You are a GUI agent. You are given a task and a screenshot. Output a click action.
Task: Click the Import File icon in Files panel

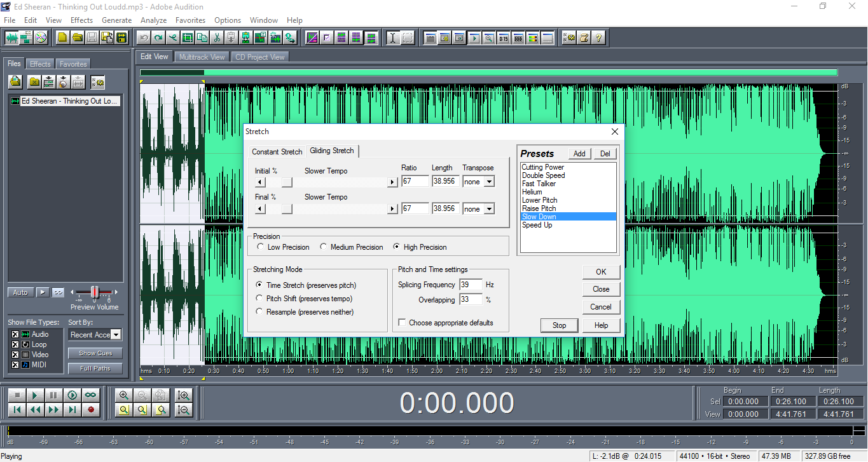[x=15, y=81]
